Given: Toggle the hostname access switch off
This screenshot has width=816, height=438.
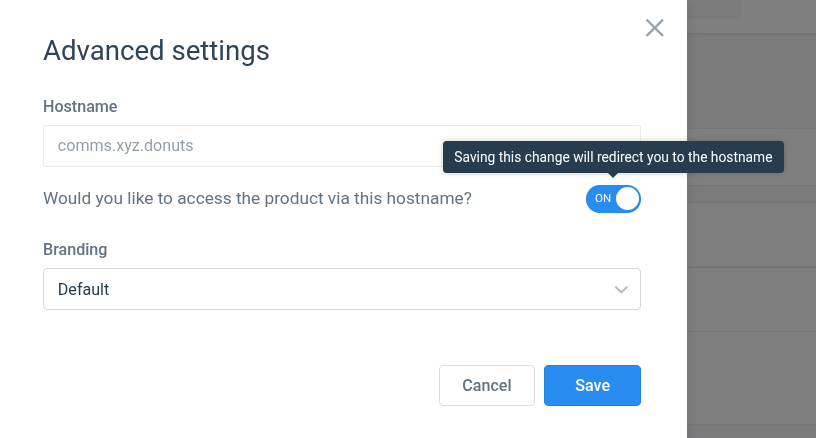Looking at the screenshot, I should pos(613,199).
